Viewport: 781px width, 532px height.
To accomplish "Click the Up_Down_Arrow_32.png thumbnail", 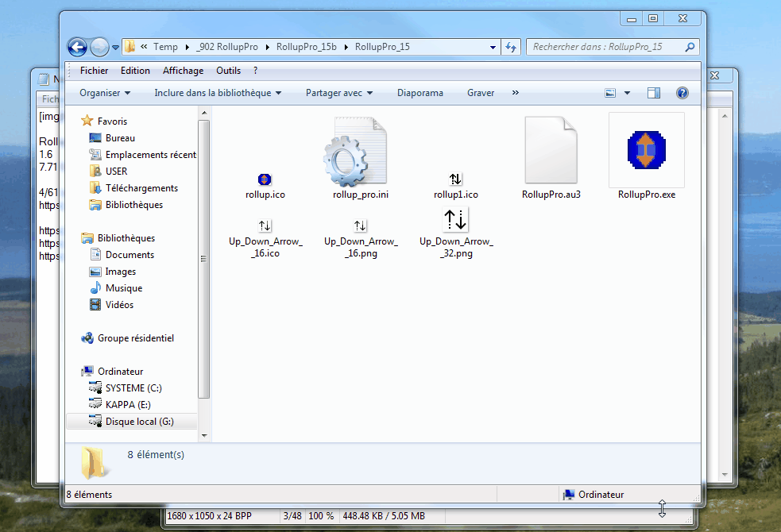I will tap(456, 219).
